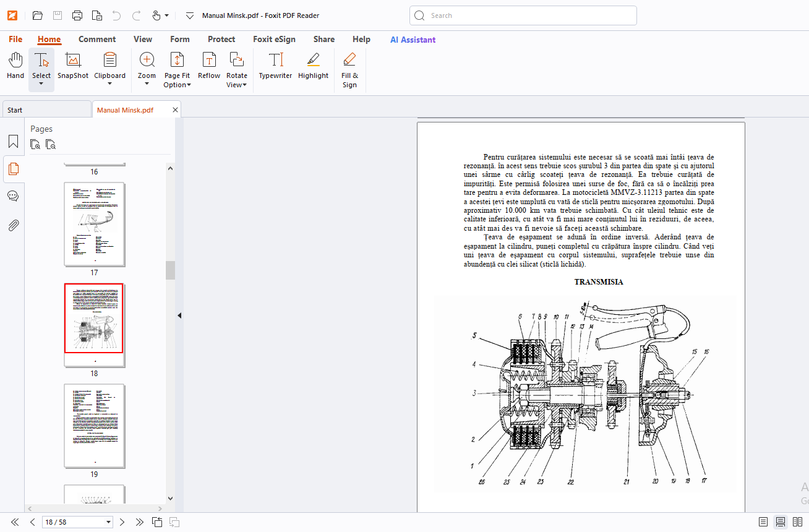Click the Print icon in quick access bar
The width and height of the screenshot is (809, 532).
[77, 15]
